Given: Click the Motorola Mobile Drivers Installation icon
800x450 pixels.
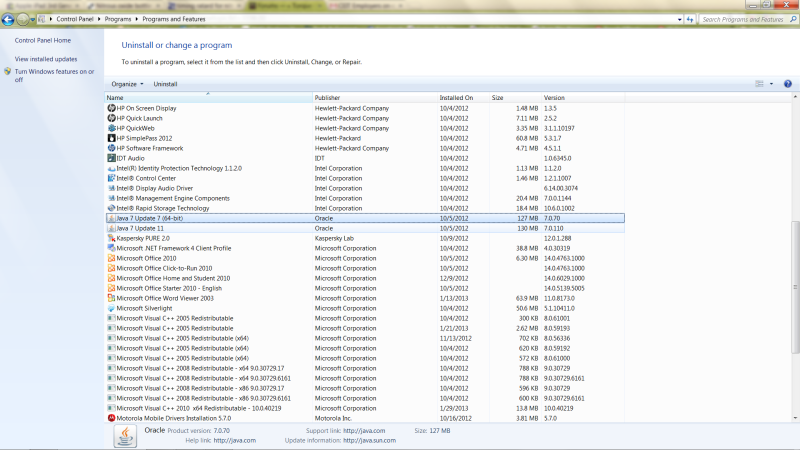Looking at the screenshot, I should point(111,418).
